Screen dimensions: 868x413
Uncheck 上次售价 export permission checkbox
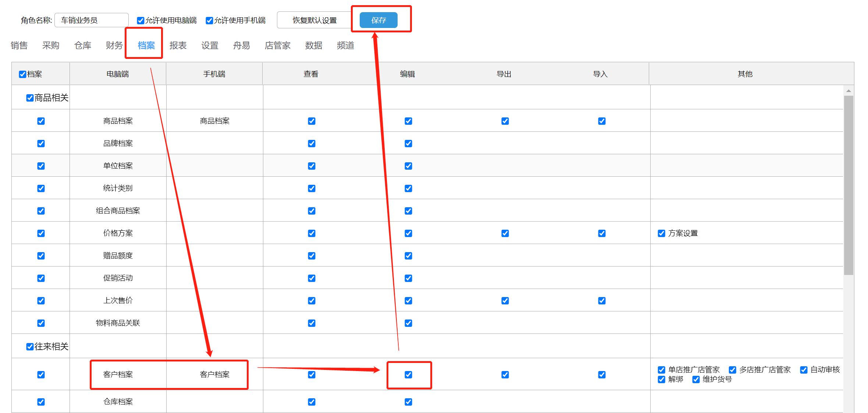pos(505,301)
